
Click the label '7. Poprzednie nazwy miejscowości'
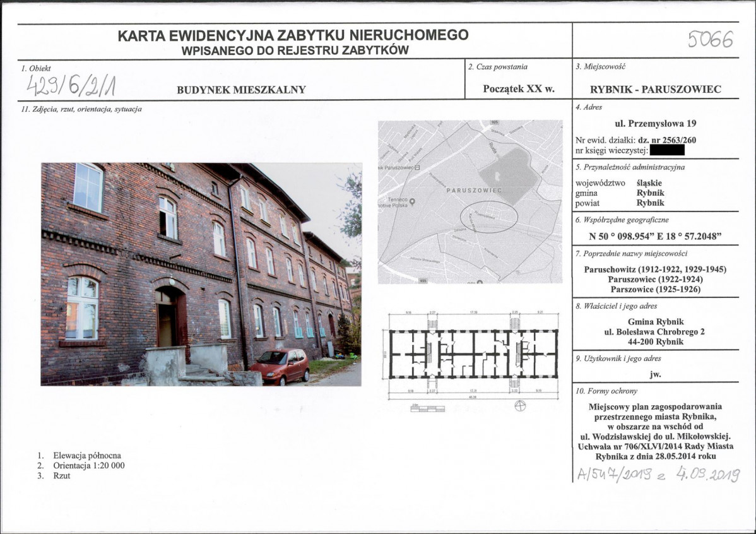[631, 254]
